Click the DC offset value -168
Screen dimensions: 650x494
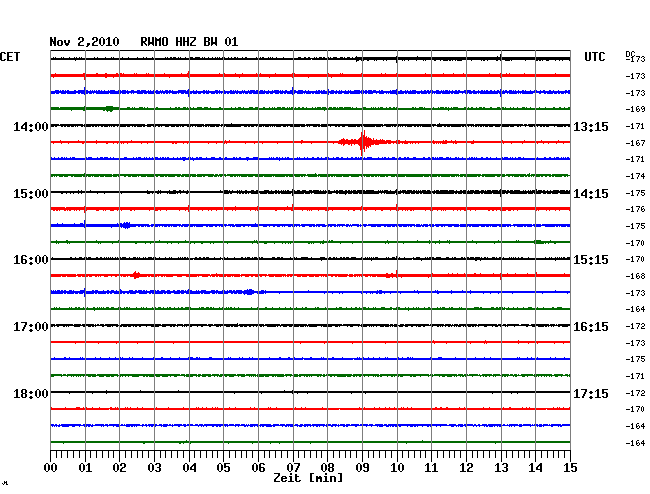click(x=635, y=276)
